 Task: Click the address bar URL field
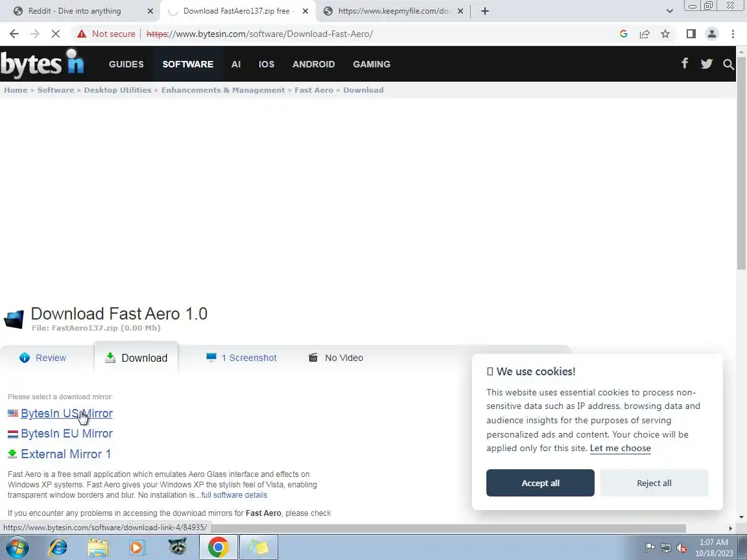pos(259,34)
